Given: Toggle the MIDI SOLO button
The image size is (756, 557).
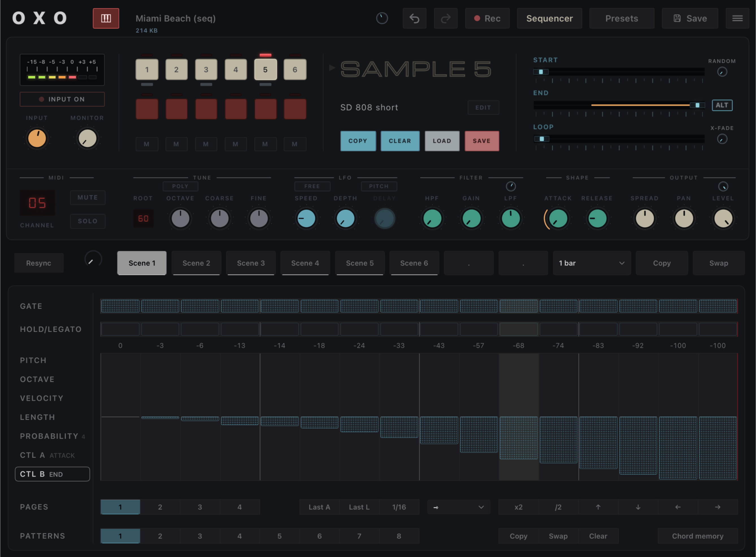Looking at the screenshot, I should tap(88, 221).
